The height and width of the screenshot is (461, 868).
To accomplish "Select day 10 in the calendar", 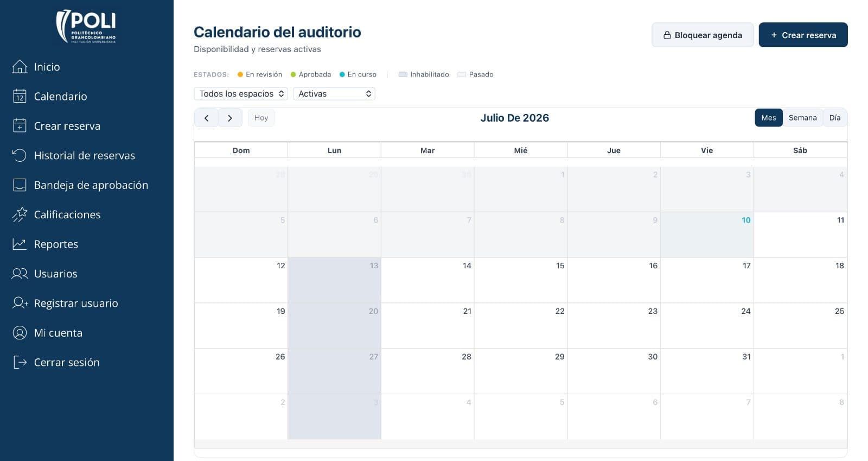I will (707, 235).
